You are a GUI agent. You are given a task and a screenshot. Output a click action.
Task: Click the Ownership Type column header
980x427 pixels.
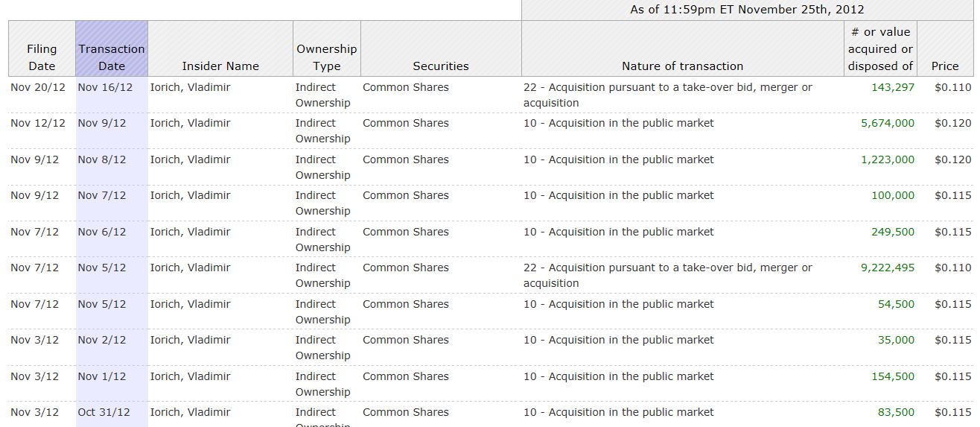[x=326, y=57]
